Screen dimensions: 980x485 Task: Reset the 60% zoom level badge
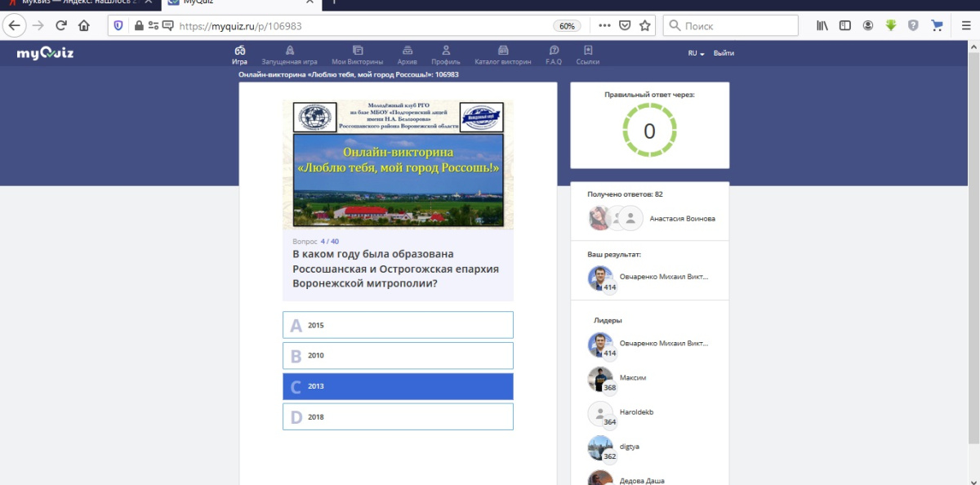(568, 25)
